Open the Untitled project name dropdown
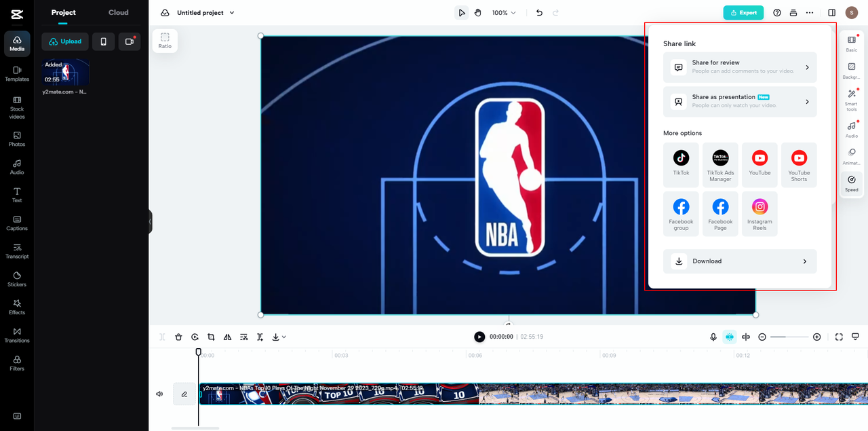This screenshot has height=431, width=868. point(205,13)
